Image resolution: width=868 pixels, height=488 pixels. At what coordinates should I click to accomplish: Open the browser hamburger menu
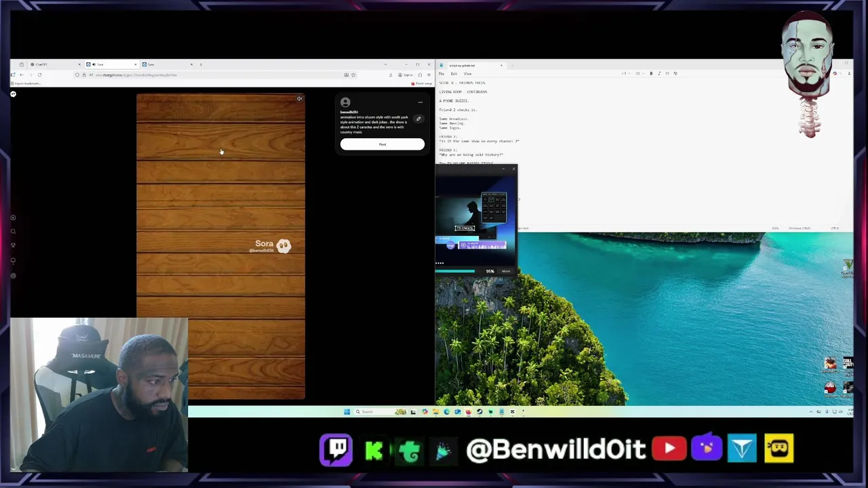(429, 75)
